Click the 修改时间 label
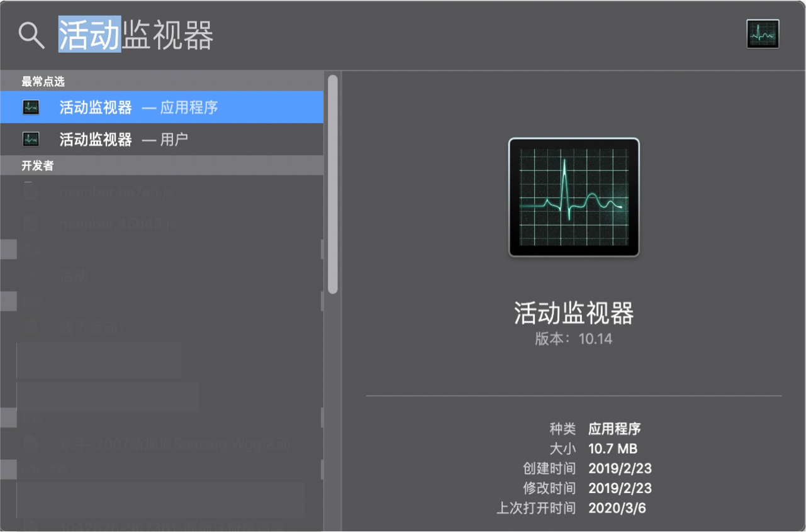806x532 pixels. point(549,488)
